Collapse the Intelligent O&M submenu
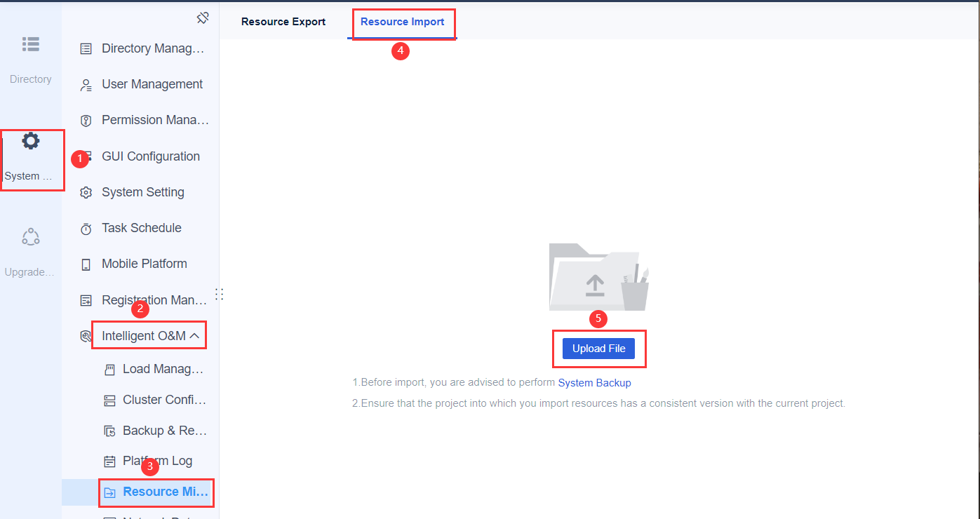This screenshot has height=519, width=980. point(194,336)
